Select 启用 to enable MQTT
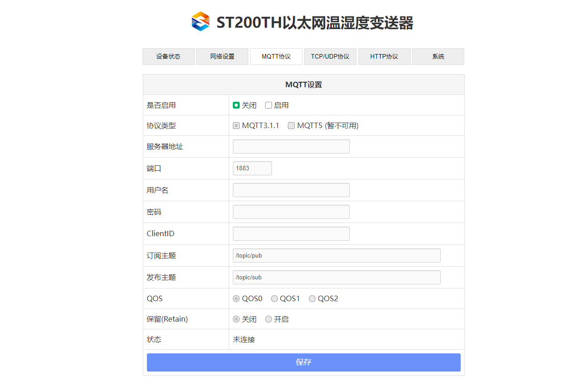This screenshot has width=588, height=387. [x=269, y=105]
